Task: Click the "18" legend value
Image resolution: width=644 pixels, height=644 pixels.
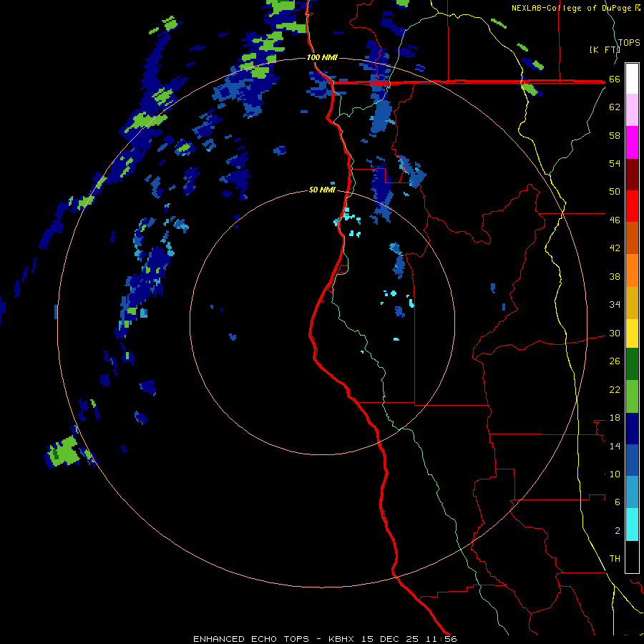Action: click(x=615, y=418)
